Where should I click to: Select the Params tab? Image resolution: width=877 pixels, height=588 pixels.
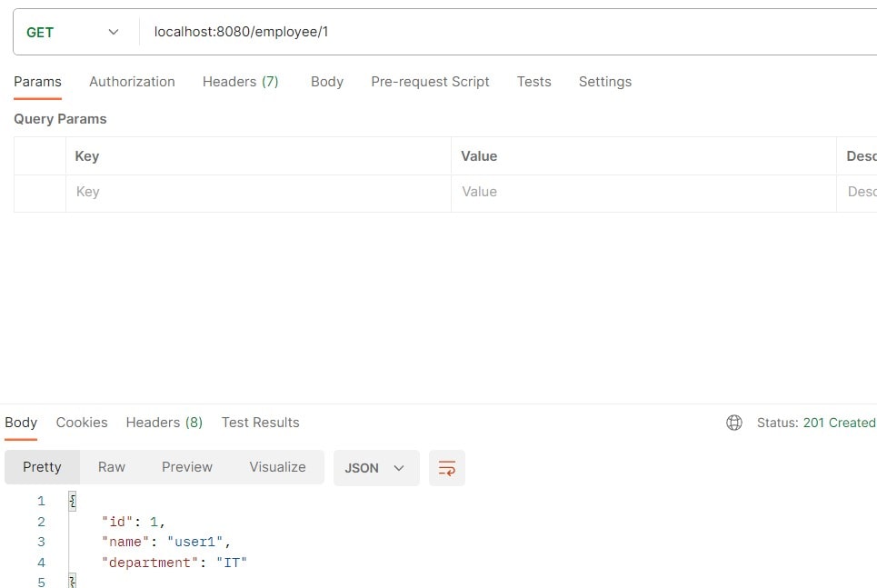point(37,82)
